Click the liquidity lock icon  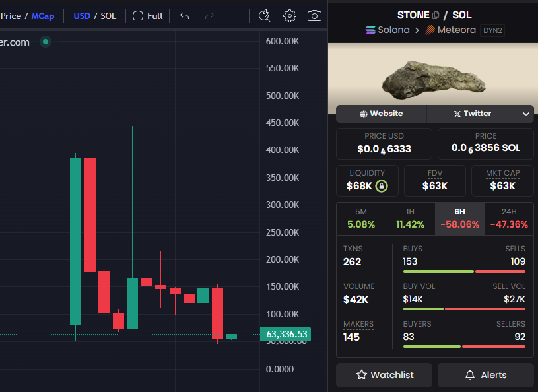click(x=382, y=186)
